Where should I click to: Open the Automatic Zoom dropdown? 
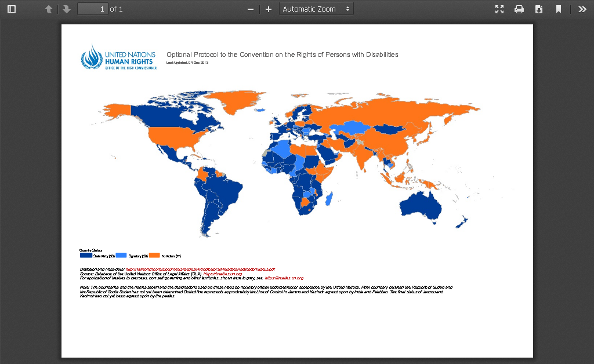click(x=316, y=9)
